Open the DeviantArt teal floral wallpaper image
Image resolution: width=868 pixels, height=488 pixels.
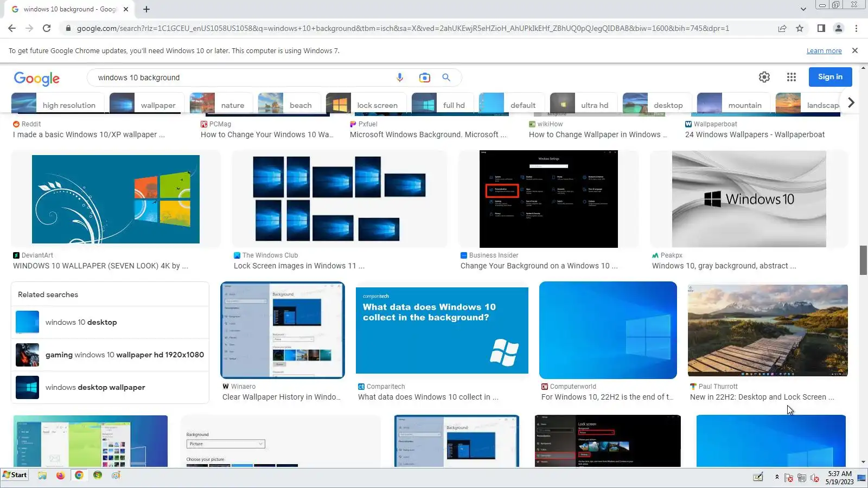click(x=116, y=199)
